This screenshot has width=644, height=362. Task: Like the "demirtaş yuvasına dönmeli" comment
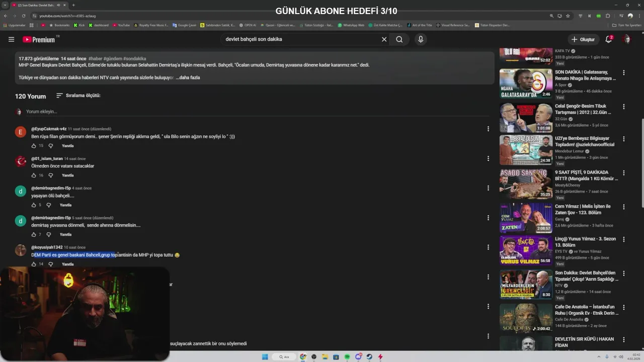click(34, 235)
